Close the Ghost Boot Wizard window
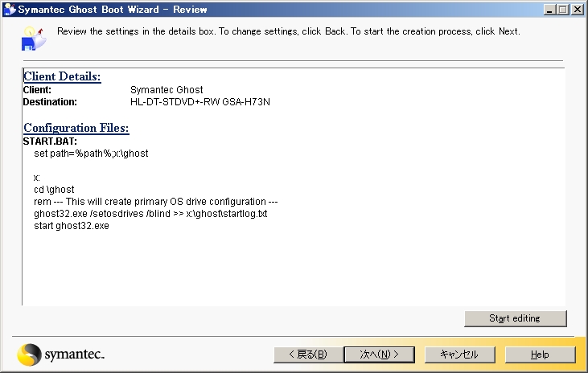This screenshot has width=588, height=373. [578, 10]
